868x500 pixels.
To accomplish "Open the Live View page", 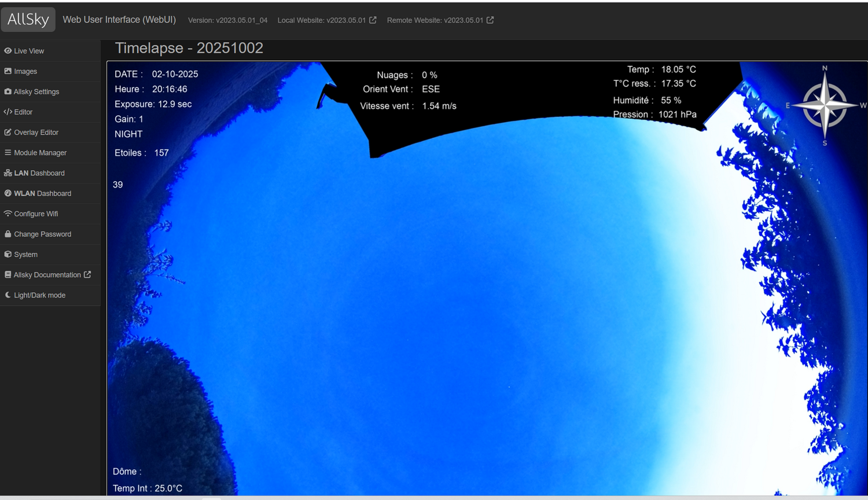I will click(x=50, y=51).
